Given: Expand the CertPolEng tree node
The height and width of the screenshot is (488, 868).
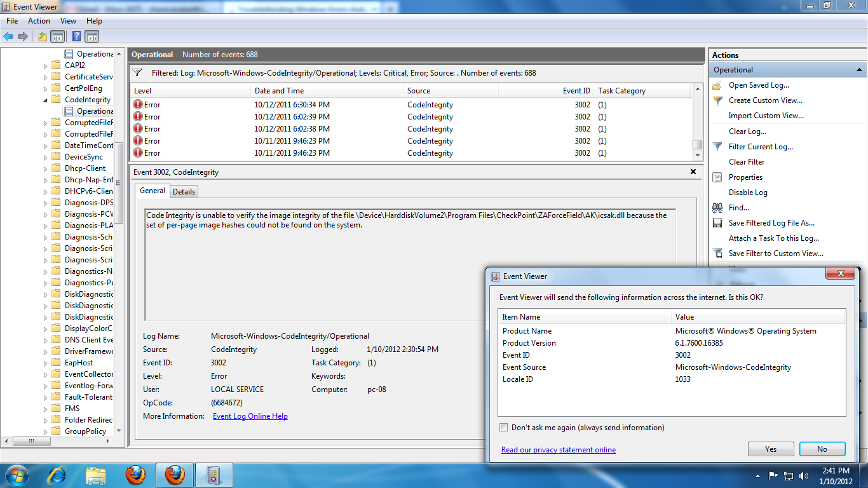Looking at the screenshot, I should click(46, 88).
